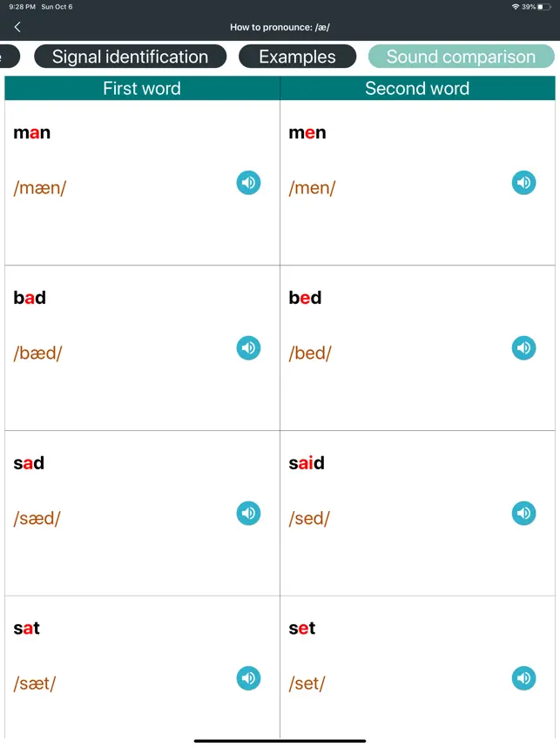Tap the phonetic transcription /mæn/
This screenshot has width=560, height=747.
40,187
